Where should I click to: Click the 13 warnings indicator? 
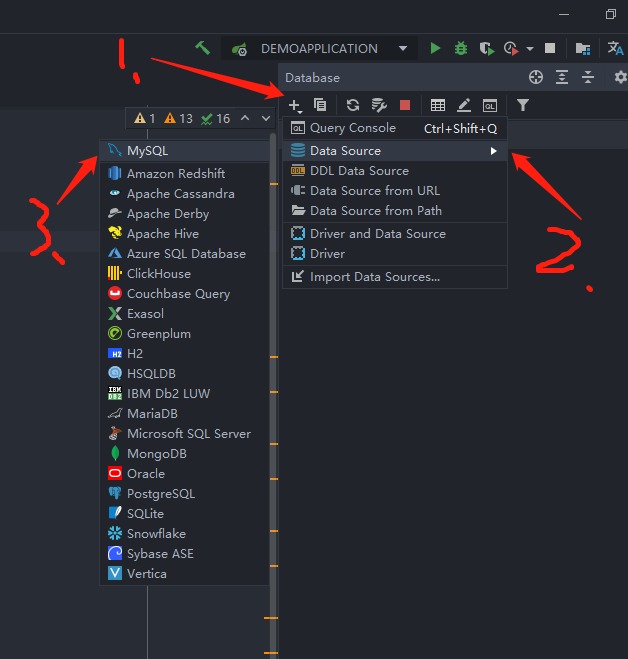178,119
